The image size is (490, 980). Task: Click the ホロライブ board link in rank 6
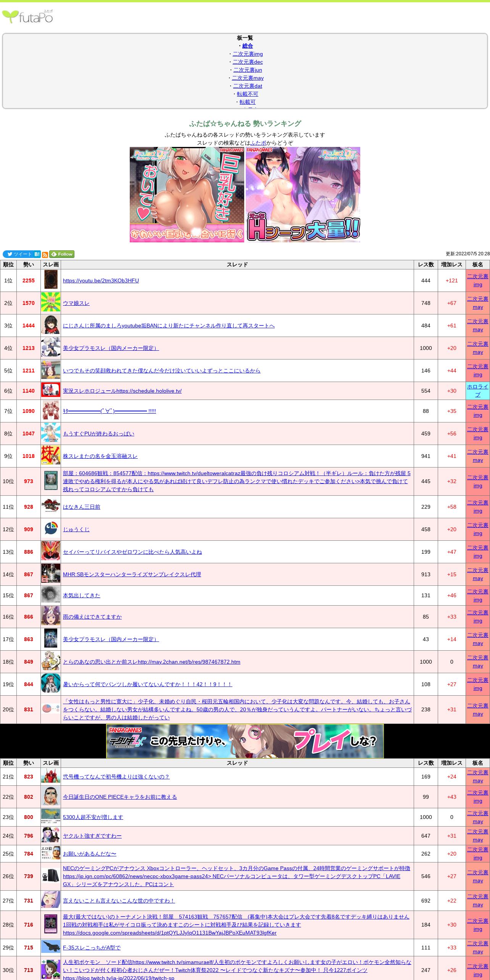coord(478,391)
